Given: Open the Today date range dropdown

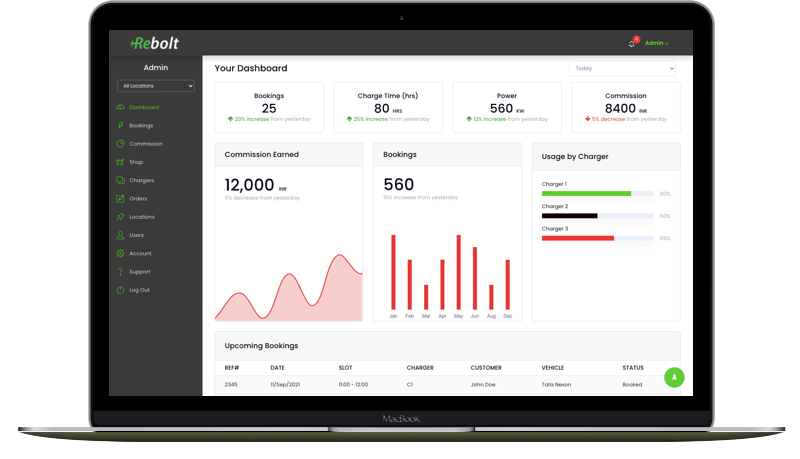Looking at the screenshot, I should pos(622,69).
